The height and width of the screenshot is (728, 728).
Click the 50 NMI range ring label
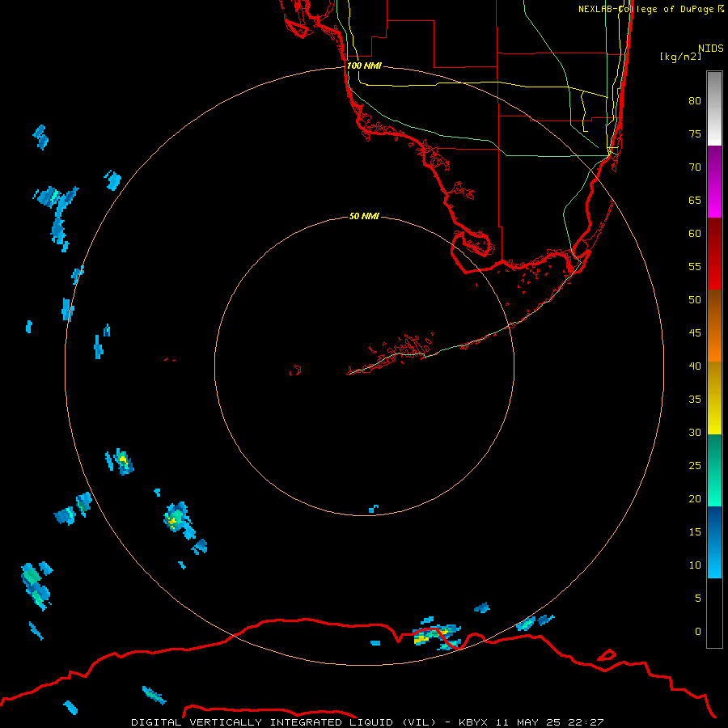(x=364, y=216)
